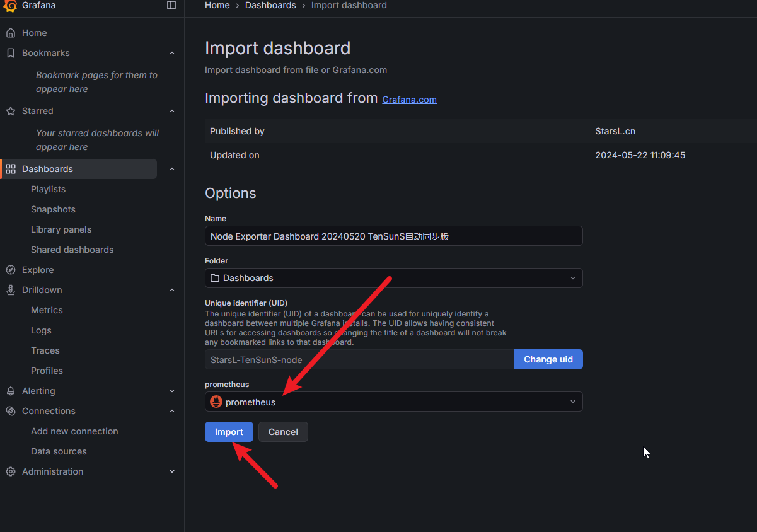Open the Folder dropdown arrow
This screenshot has width=757, height=532.
point(573,278)
